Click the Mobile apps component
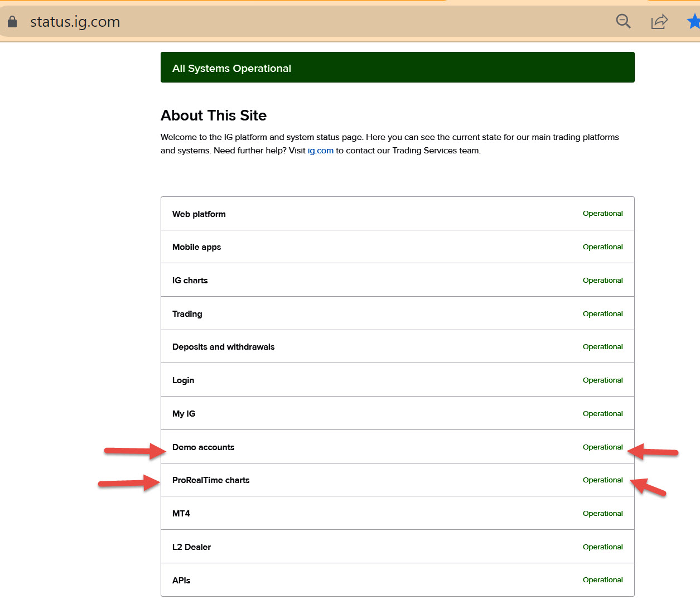This screenshot has width=700, height=599. click(x=197, y=247)
